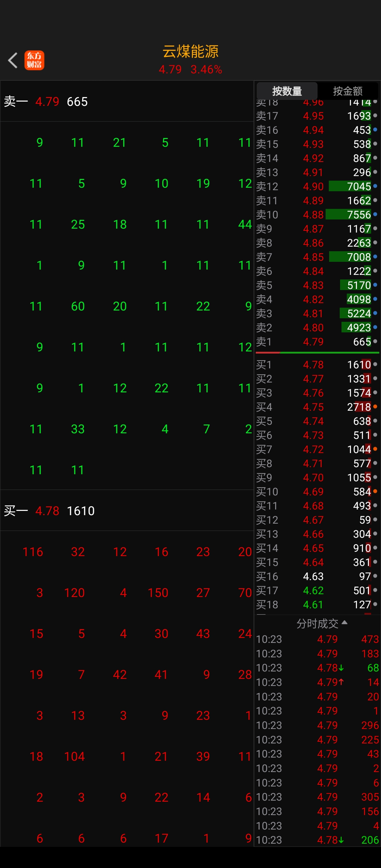This screenshot has height=868, width=381.
Task: Click the blue dot beside 卖16
Action: point(375,129)
